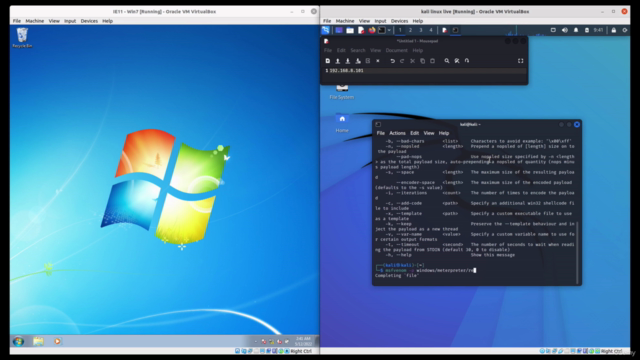This screenshot has width=640, height=360.
Task: Click Close document icon in Mousepad toolbar
Action: click(x=378, y=61)
